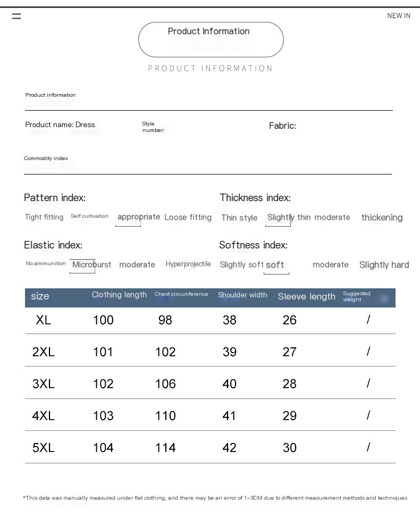
Task: Select the XL size row
Action: click(x=210, y=320)
